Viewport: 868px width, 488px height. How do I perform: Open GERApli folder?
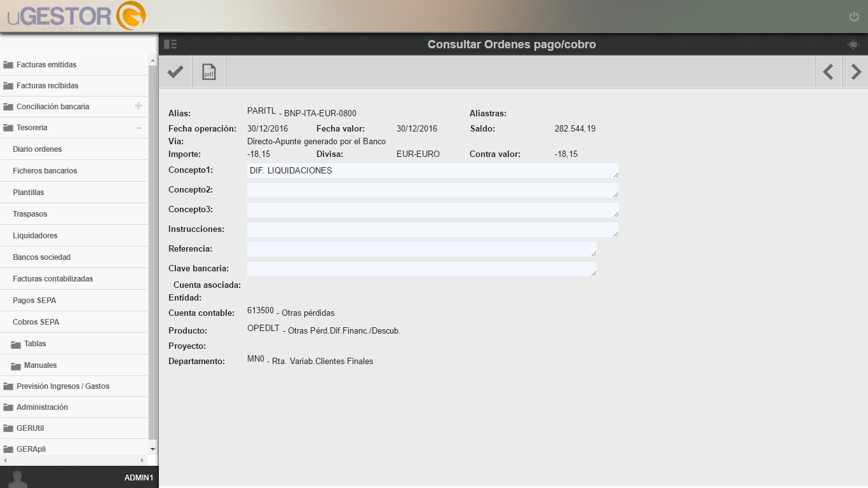(74, 449)
